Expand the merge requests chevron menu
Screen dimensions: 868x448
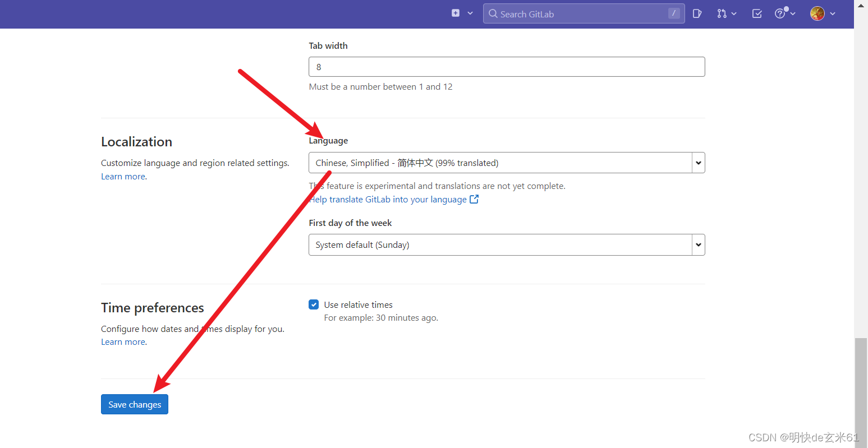pyautogui.click(x=734, y=13)
